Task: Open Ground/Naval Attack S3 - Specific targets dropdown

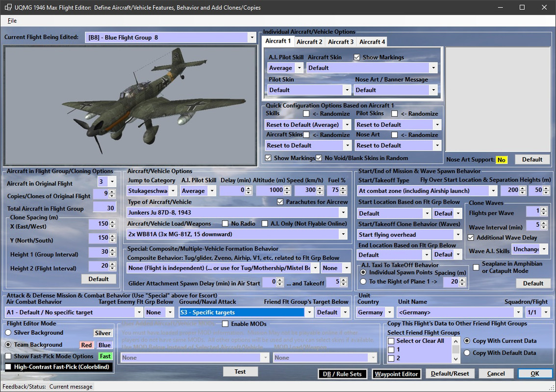Action: (246, 312)
